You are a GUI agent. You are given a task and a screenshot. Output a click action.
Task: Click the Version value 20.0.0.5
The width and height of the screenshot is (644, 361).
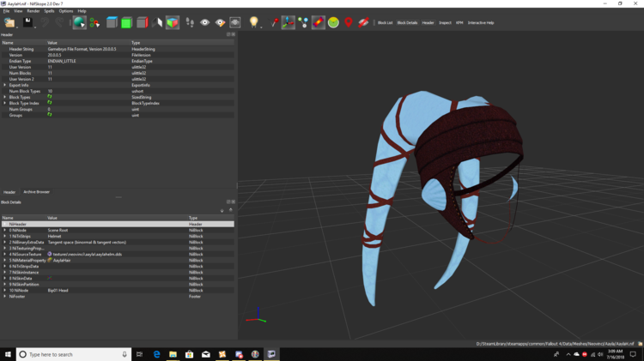pyautogui.click(x=54, y=55)
